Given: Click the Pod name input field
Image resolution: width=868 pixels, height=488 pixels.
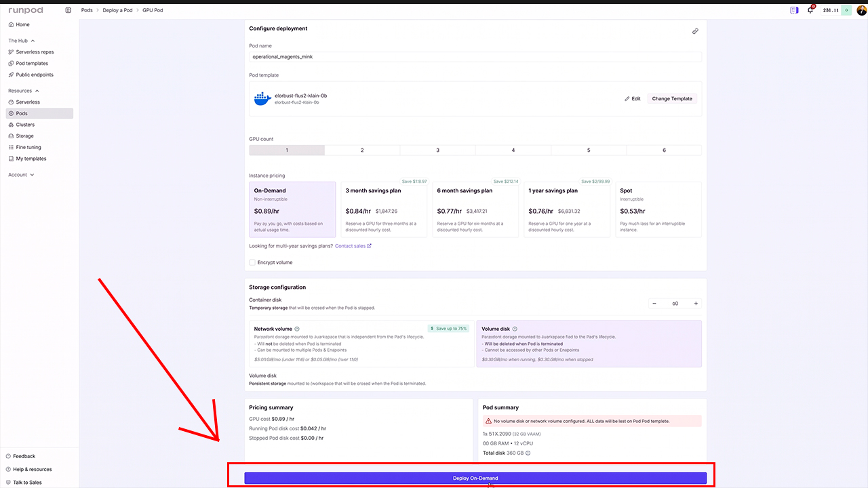Looking at the screenshot, I should [475, 57].
